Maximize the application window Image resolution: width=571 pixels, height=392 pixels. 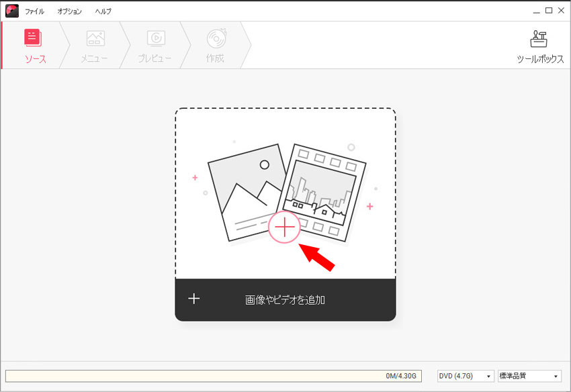pos(549,11)
